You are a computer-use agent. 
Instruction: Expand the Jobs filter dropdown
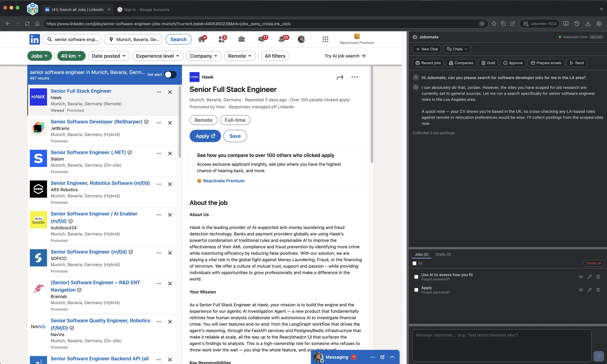point(39,56)
